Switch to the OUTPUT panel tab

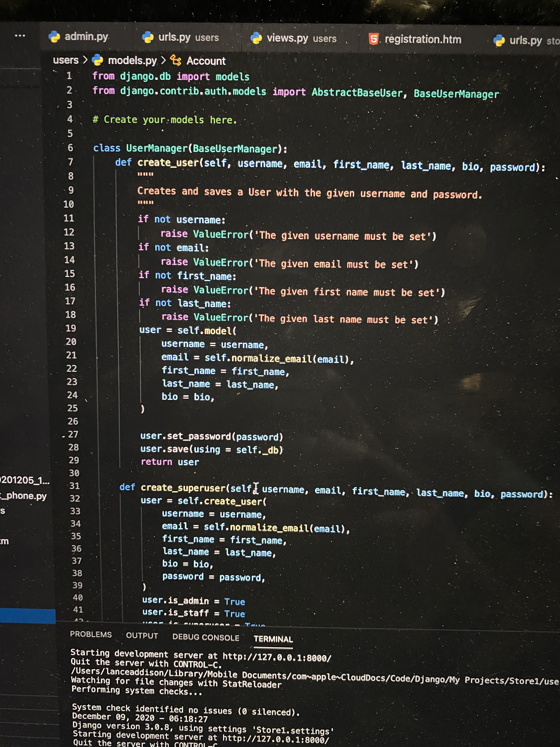click(142, 635)
